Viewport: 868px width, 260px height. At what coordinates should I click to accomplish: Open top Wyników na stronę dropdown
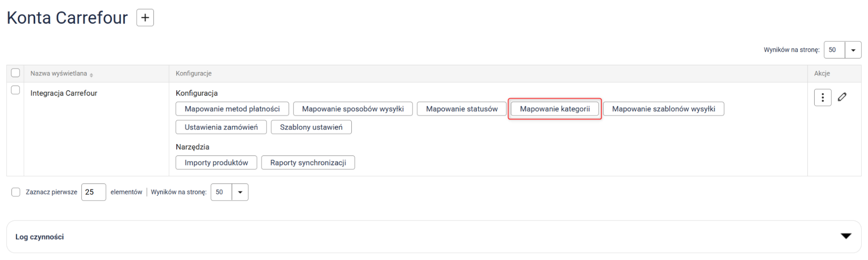click(x=853, y=50)
